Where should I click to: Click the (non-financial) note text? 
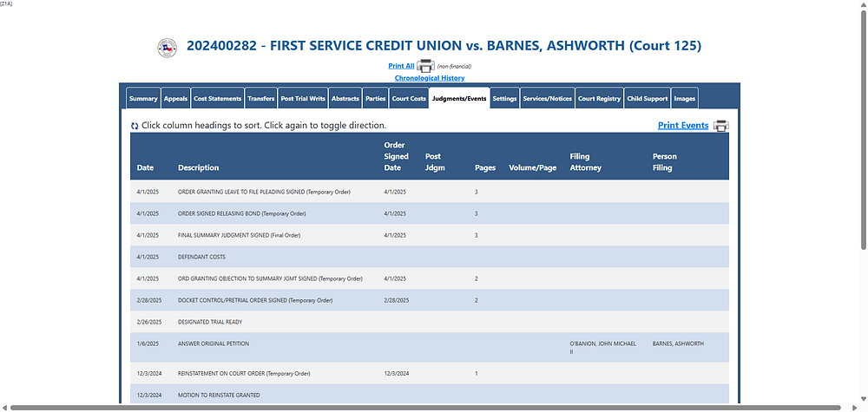click(454, 67)
